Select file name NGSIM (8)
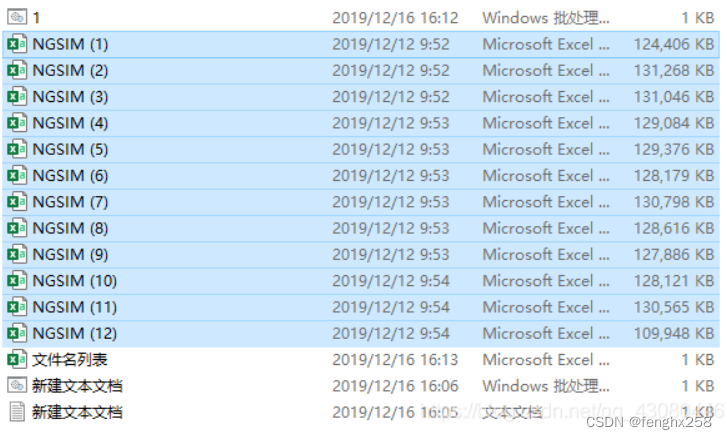The width and height of the screenshot is (727, 439). point(70,228)
